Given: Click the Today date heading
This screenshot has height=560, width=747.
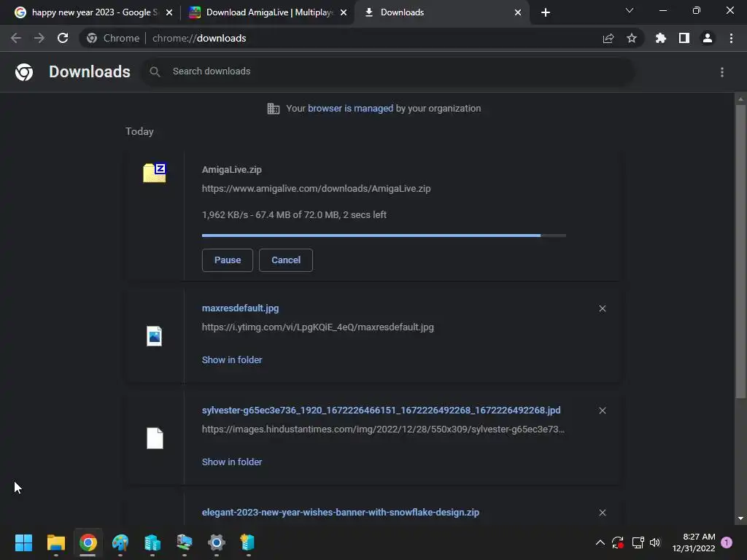Looking at the screenshot, I should coord(139,131).
